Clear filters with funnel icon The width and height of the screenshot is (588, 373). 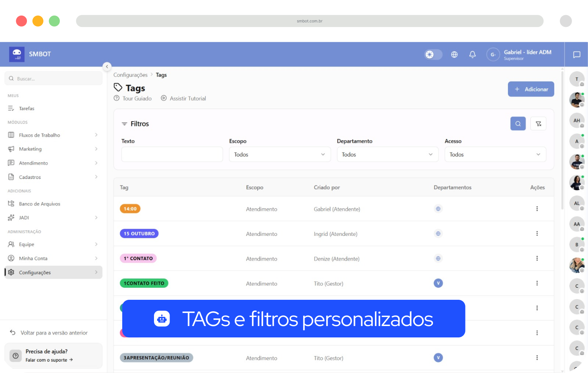[538, 124]
